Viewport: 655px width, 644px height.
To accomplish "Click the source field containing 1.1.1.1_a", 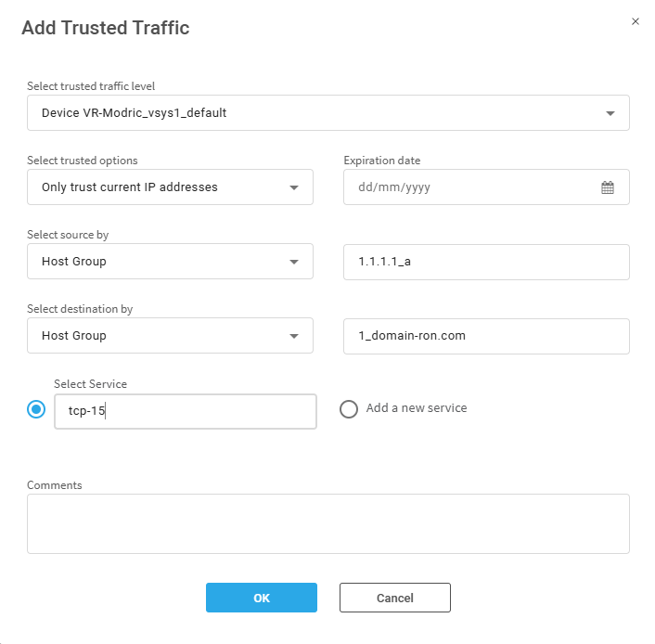I will click(x=486, y=262).
